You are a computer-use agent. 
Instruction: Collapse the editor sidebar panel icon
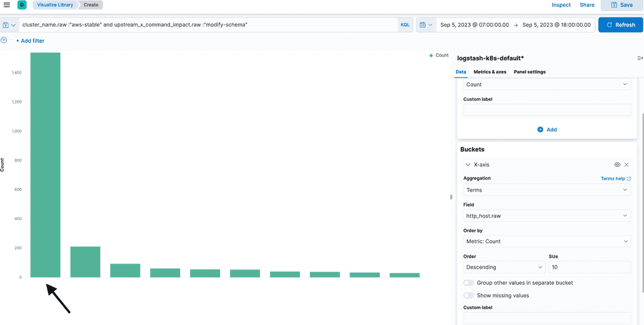tap(640, 58)
